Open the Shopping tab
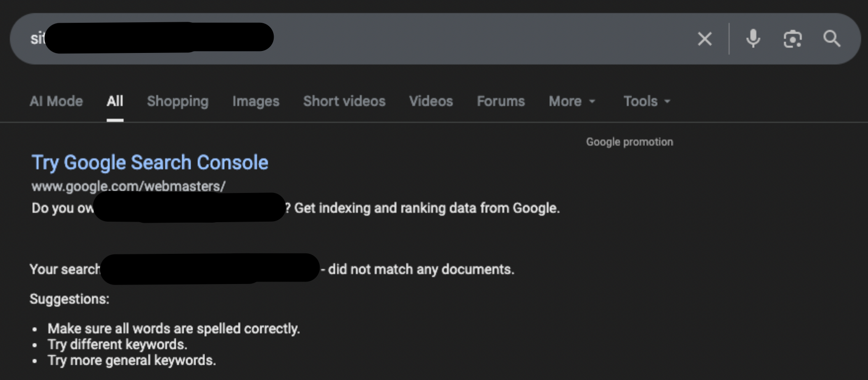The height and width of the screenshot is (380, 868). [178, 101]
